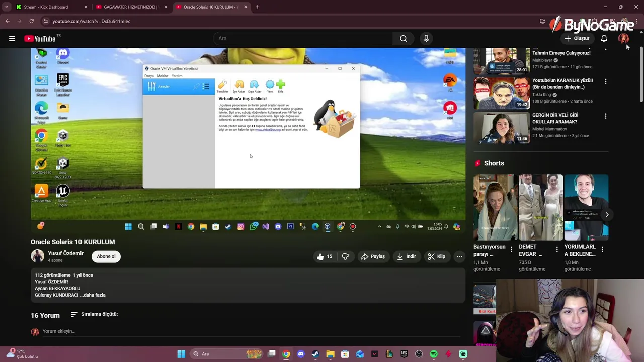Click the weather widget showing 17°C

point(23,354)
